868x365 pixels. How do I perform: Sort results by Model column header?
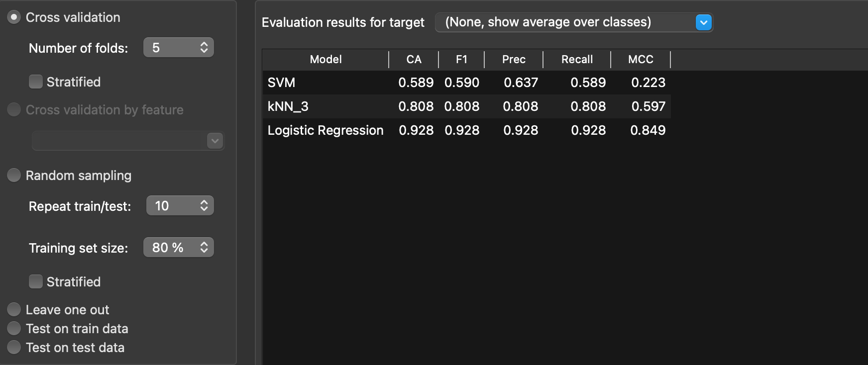coord(325,59)
